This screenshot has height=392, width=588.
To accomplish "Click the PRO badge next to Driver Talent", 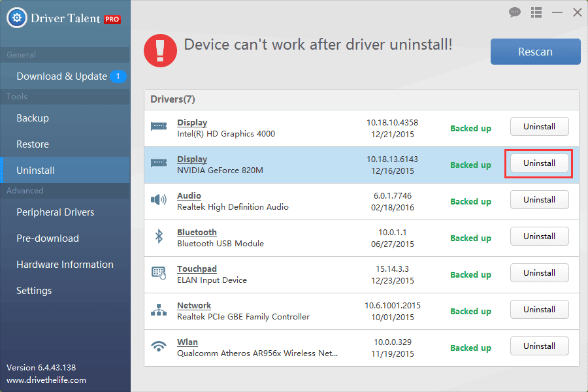I will click(x=112, y=19).
